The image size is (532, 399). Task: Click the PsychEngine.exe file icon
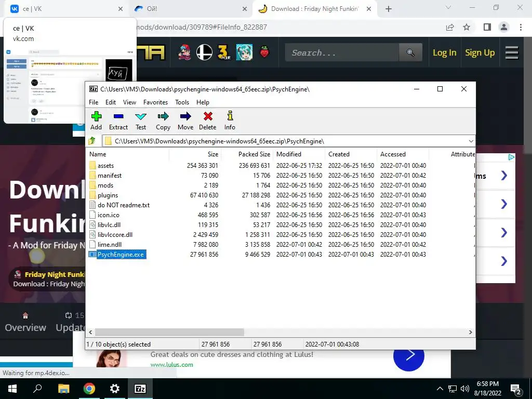[x=92, y=255]
